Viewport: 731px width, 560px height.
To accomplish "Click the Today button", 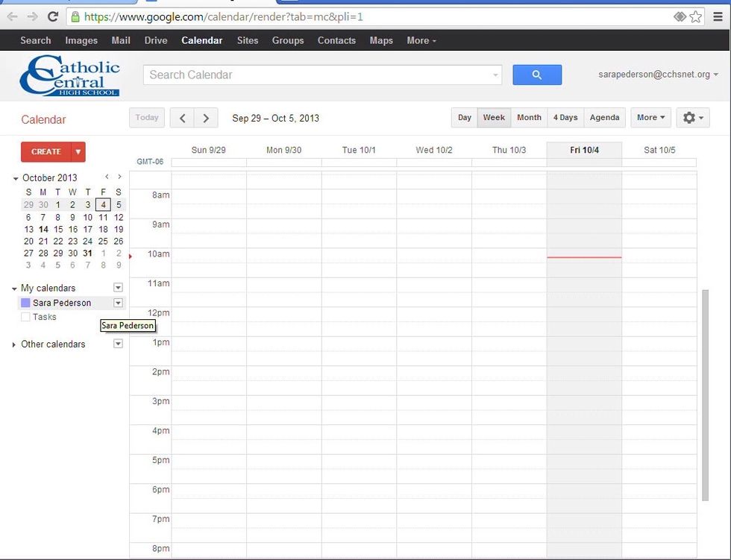I will pos(146,117).
